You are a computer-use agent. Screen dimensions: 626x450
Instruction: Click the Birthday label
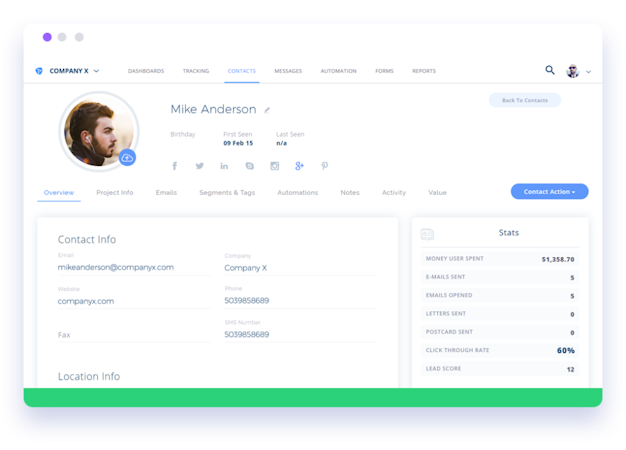pyautogui.click(x=183, y=134)
